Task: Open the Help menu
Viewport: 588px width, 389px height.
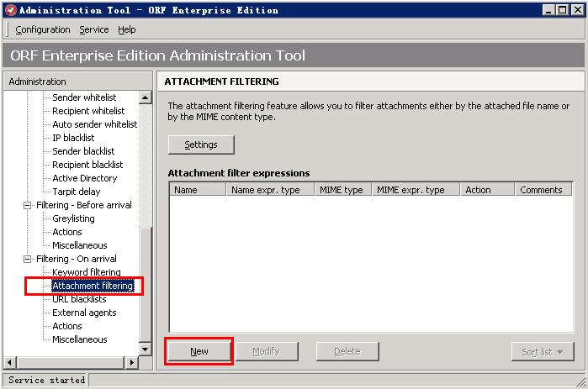Action: (126, 29)
